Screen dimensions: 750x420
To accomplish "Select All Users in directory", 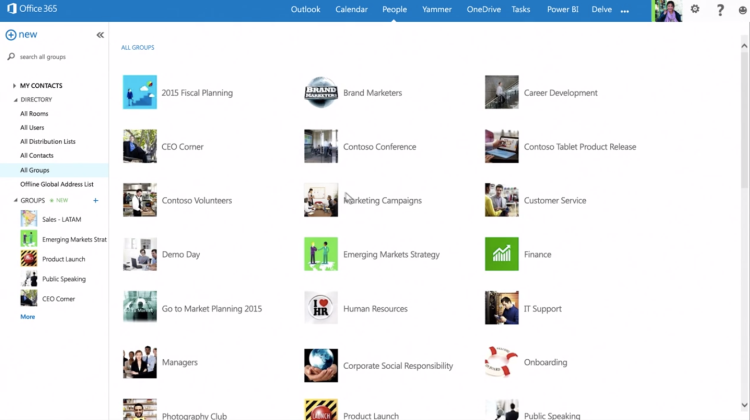I will pyautogui.click(x=32, y=127).
